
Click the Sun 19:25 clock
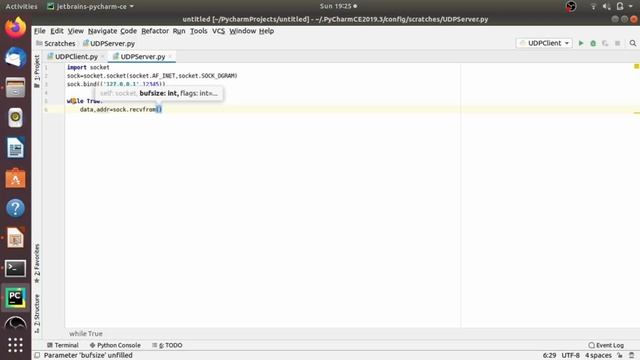[x=338, y=6]
